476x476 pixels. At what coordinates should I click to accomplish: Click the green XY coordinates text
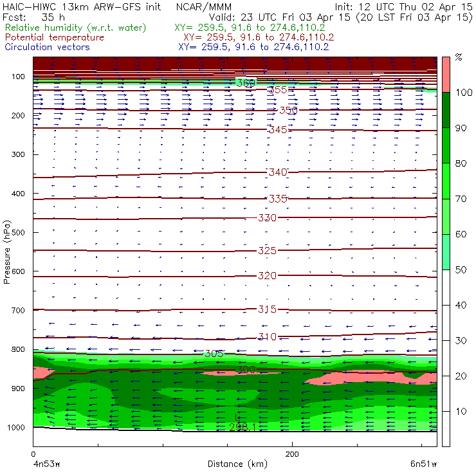(x=250, y=28)
